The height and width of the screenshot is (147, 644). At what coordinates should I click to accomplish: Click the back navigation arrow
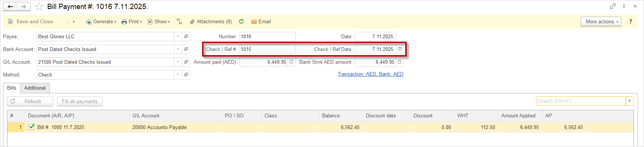(10, 6)
